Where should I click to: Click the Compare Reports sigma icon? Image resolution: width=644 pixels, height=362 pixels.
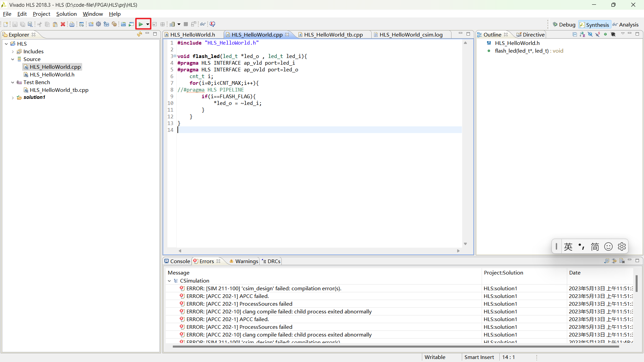coord(212,24)
